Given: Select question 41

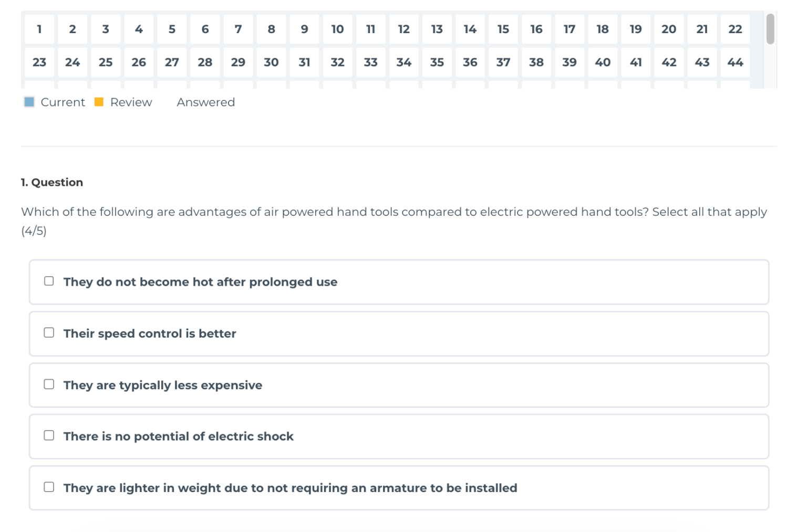Looking at the screenshot, I should 636,62.
